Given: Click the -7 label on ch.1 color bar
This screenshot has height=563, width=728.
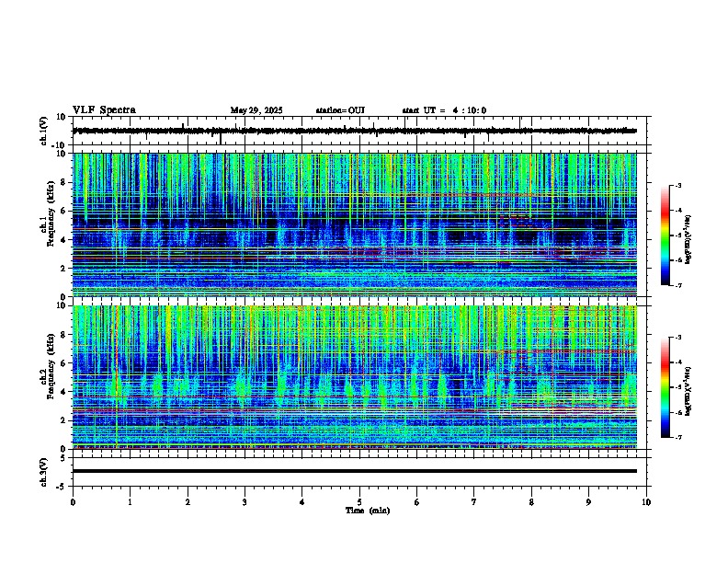Looking at the screenshot, I should coord(677,285).
